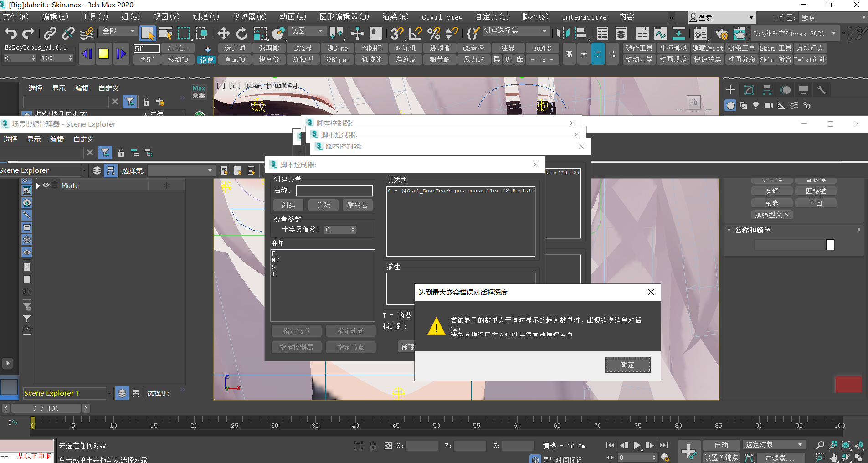Toggle visibility eye of Modle object
This screenshot has width=868, height=463.
[46, 185]
